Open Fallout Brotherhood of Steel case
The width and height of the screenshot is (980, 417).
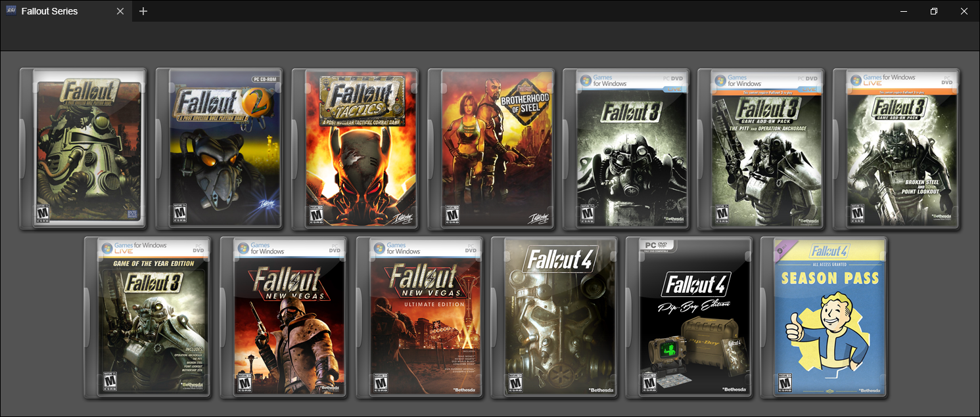pyautogui.click(x=492, y=148)
